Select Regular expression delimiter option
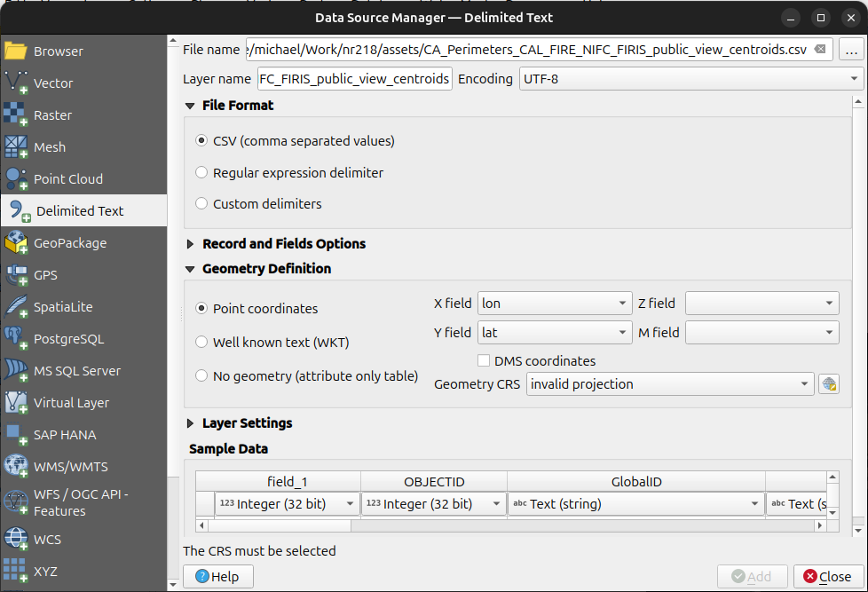Viewport: 868px width, 592px height. click(201, 173)
